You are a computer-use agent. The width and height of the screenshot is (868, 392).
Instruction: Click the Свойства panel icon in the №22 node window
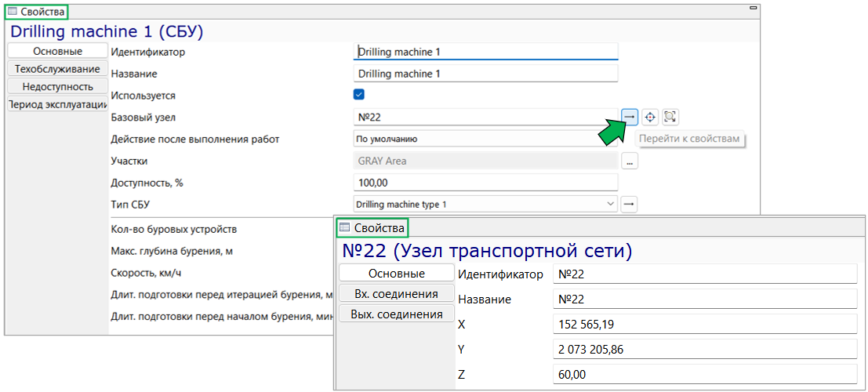tap(344, 227)
